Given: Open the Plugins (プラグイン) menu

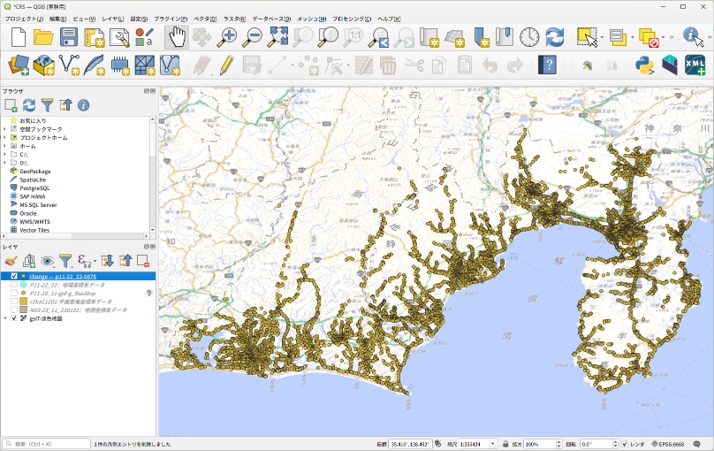Looking at the screenshot, I should click(x=169, y=19).
